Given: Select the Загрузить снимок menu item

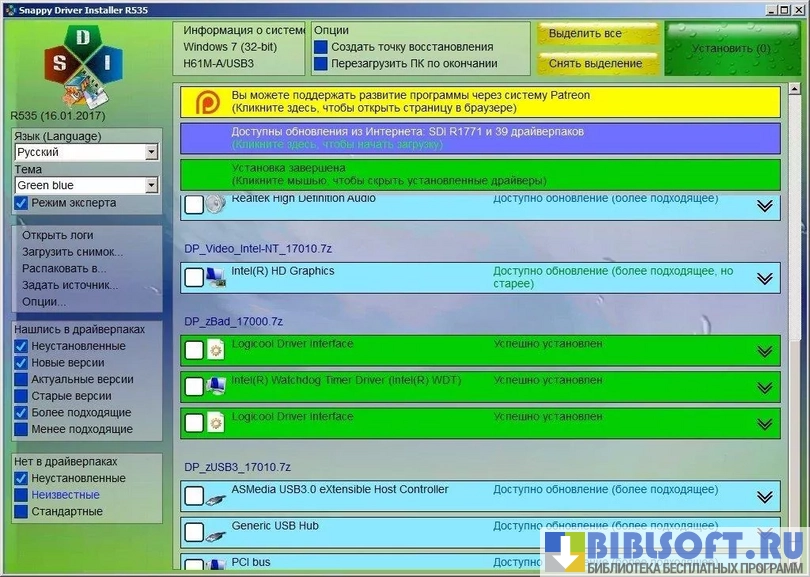Looking at the screenshot, I should [72, 252].
